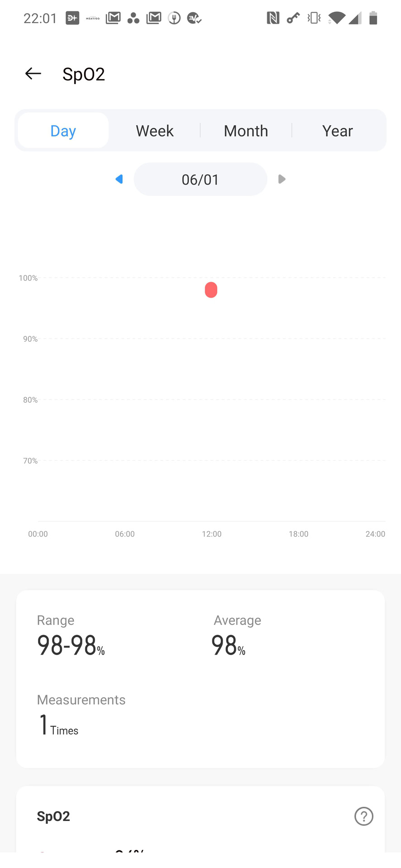Tap the vibrate mode status icon
The image size is (401, 868).
[314, 18]
